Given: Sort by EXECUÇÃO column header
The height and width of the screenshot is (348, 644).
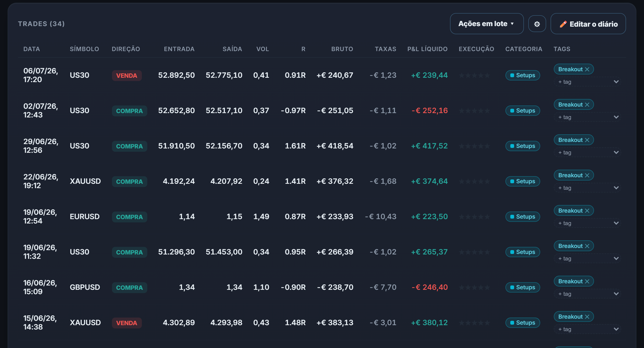Looking at the screenshot, I should [477, 49].
